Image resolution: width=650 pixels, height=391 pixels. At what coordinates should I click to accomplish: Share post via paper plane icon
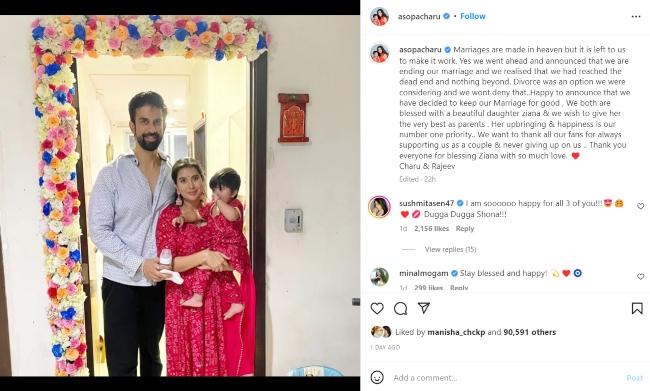point(424,308)
